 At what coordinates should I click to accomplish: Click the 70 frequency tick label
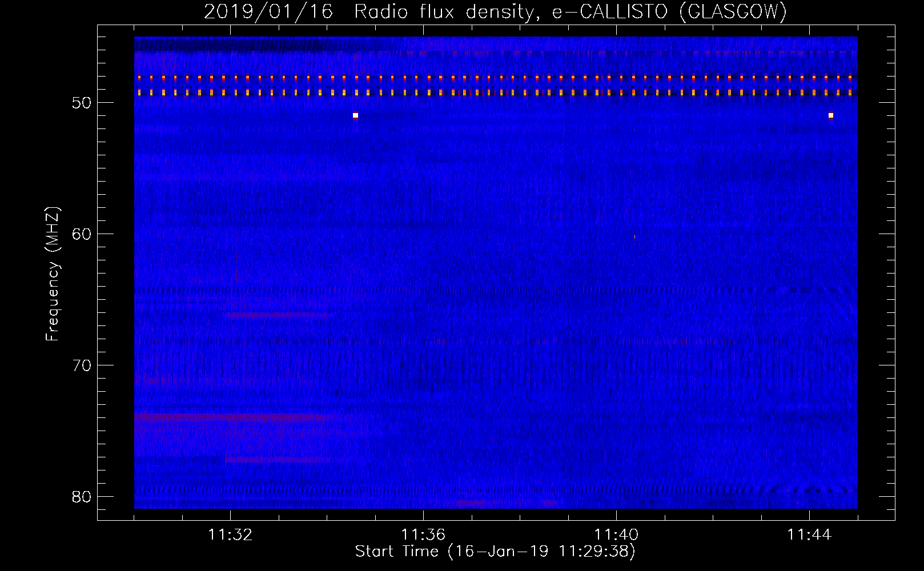[82, 365]
